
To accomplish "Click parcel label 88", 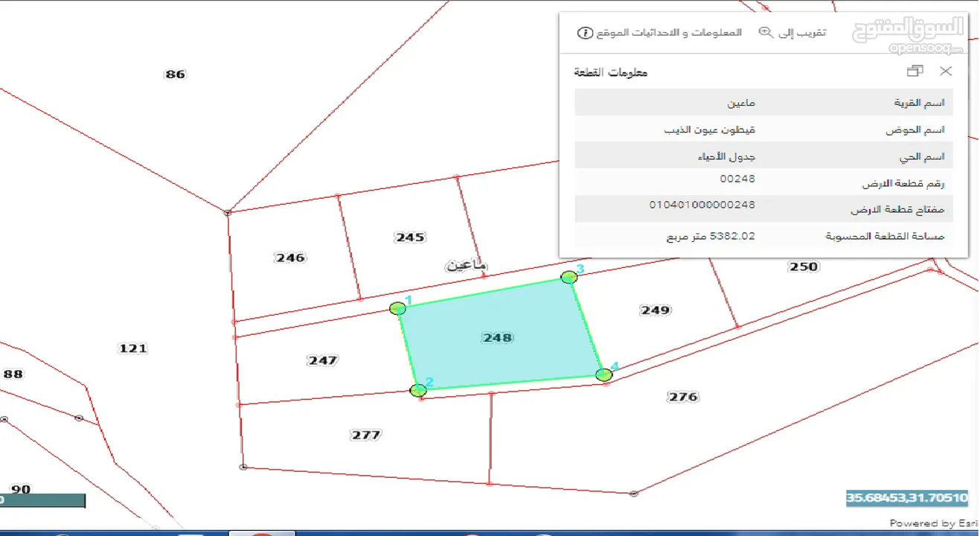I will point(13,374).
